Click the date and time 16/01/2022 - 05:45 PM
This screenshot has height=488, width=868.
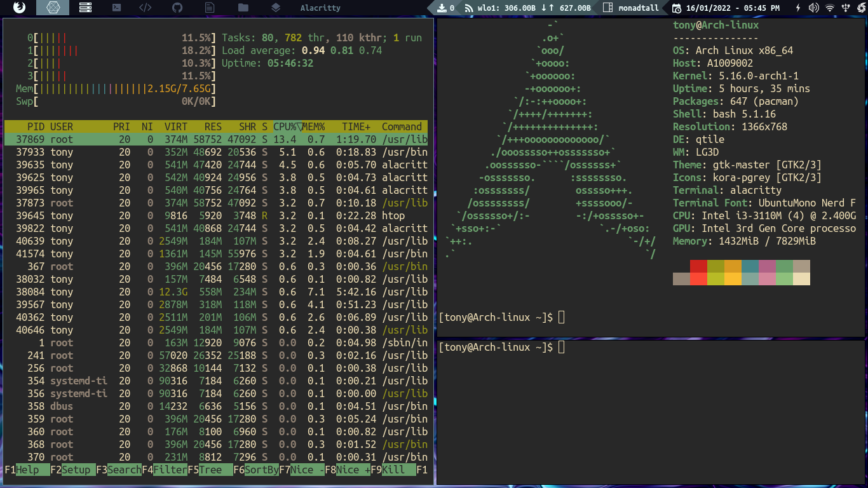(733, 8)
